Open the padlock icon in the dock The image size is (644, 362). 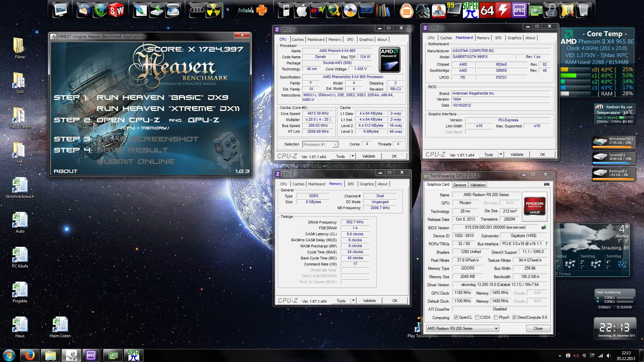point(551,10)
